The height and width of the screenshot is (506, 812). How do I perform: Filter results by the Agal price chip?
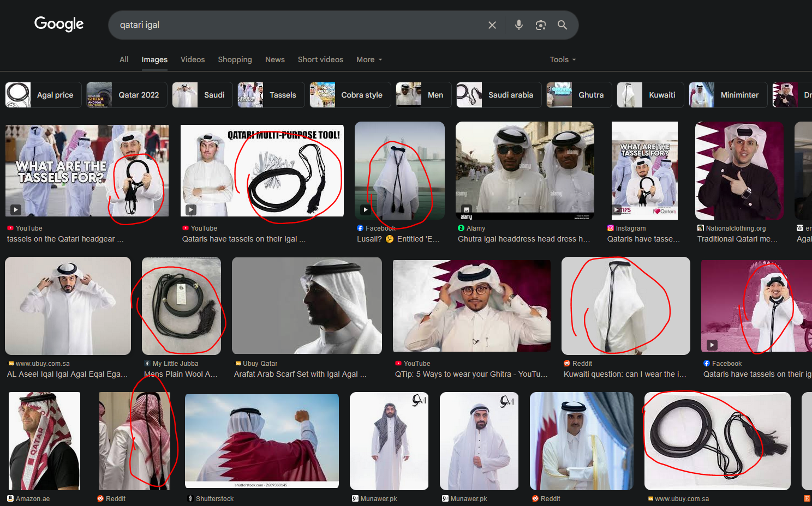coord(43,95)
